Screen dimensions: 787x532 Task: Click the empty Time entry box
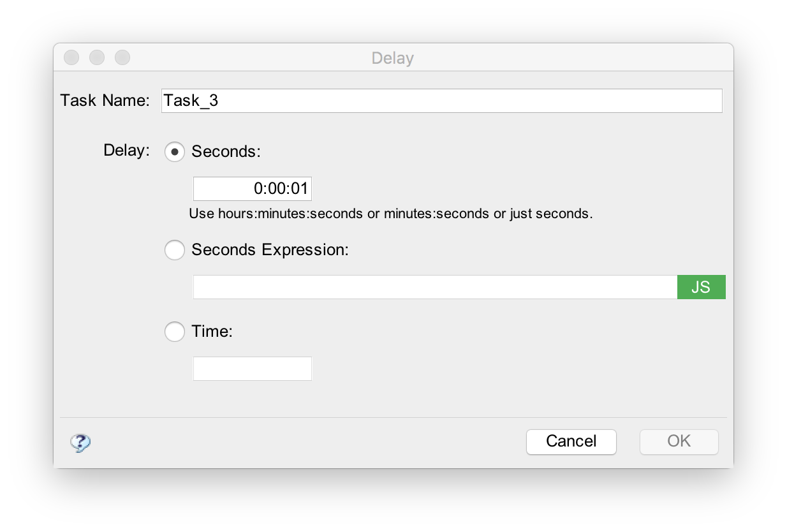coord(252,368)
